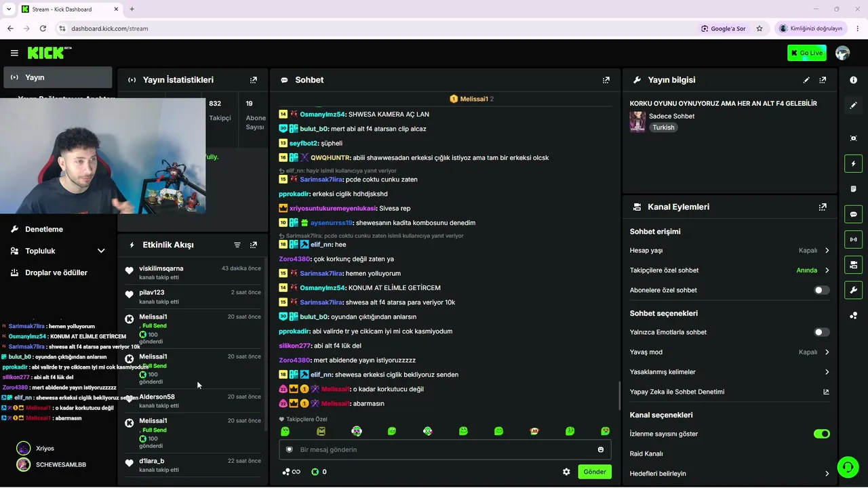Toggle the wrench stream info icon in sidebar

pos(853,290)
